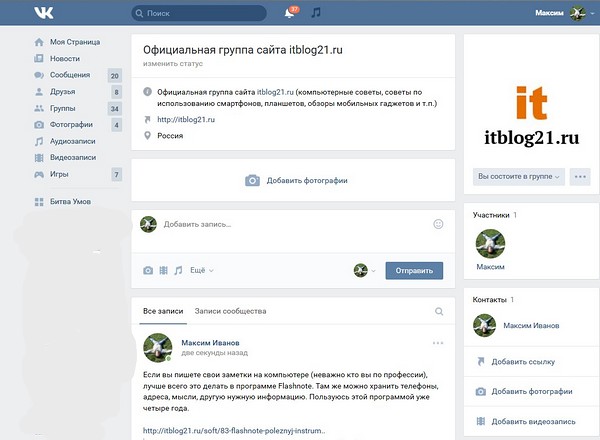The image size is (600, 440).
Task: Click the Участники heading
Action: pyautogui.click(x=491, y=215)
